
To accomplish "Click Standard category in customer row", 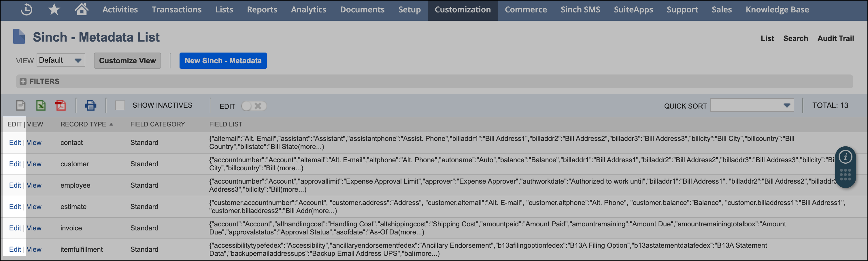I will point(144,164).
